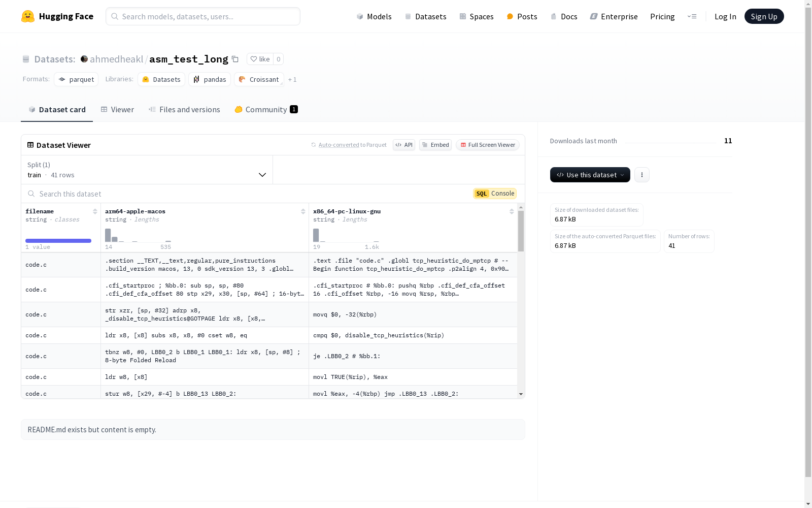
Task: Click the Sign Up button
Action: (764, 16)
